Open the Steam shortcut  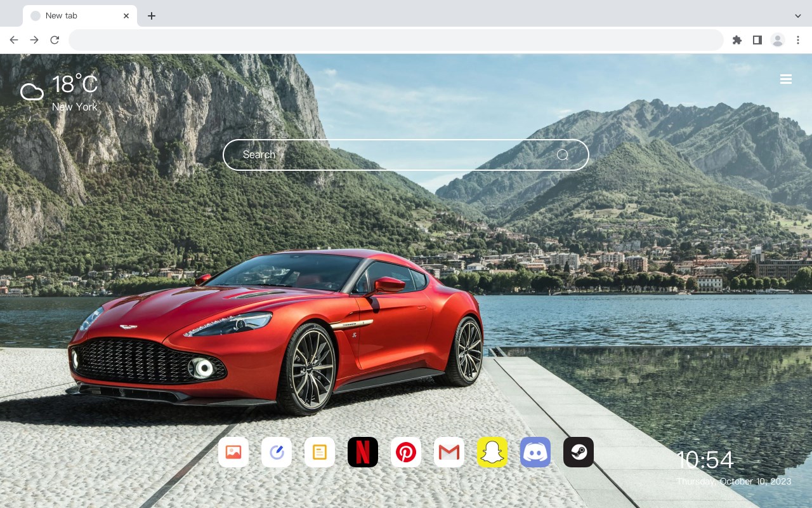click(579, 452)
